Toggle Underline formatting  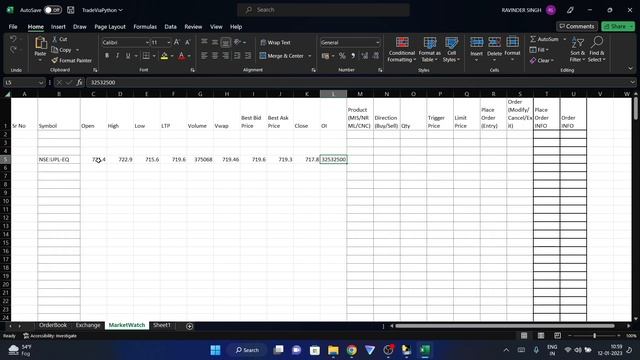point(128,56)
